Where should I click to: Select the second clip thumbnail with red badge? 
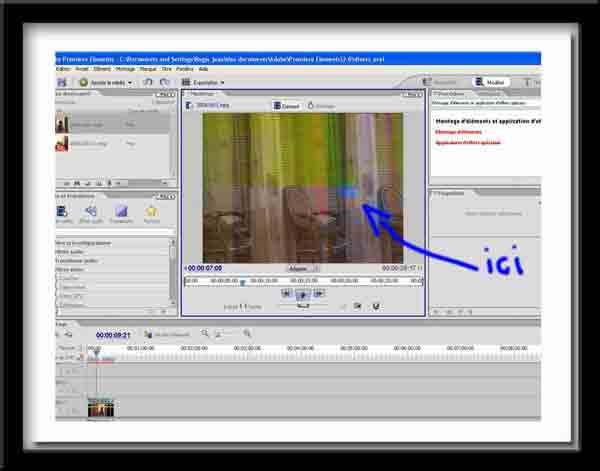[x=62, y=143]
